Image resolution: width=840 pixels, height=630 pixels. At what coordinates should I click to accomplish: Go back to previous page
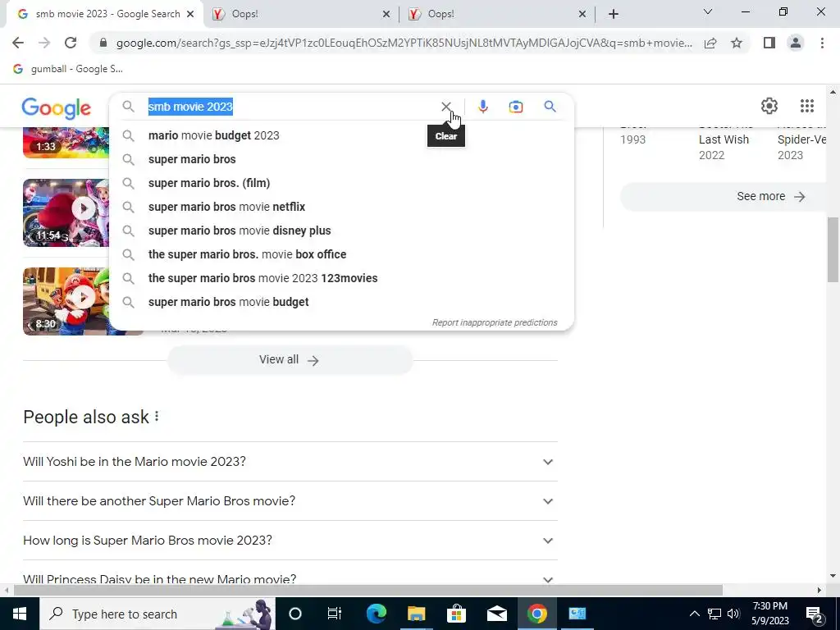(18, 43)
